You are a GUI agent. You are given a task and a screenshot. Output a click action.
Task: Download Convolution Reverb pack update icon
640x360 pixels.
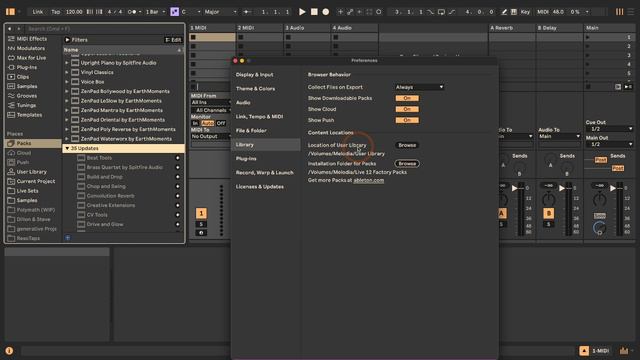click(x=178, y=196)
